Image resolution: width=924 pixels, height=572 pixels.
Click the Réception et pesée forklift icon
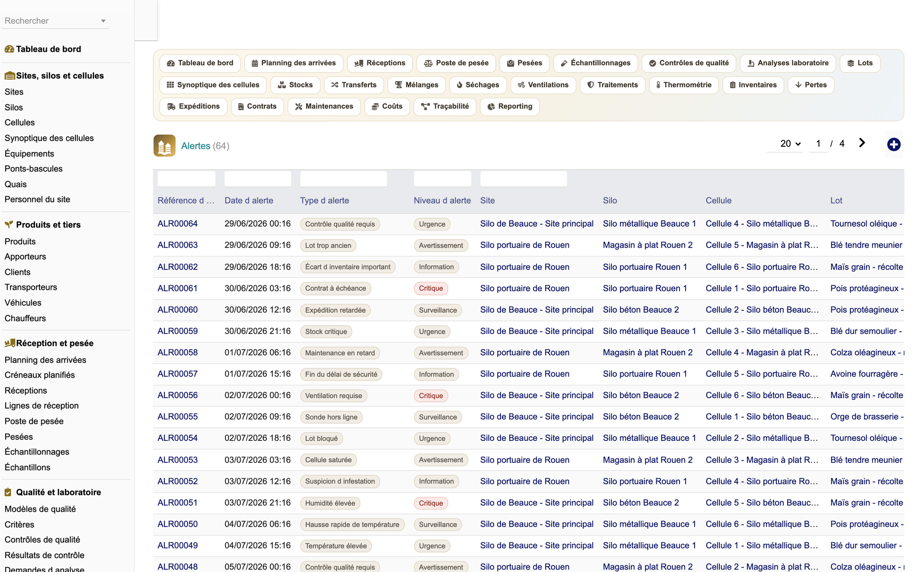(x=9, y=343)
